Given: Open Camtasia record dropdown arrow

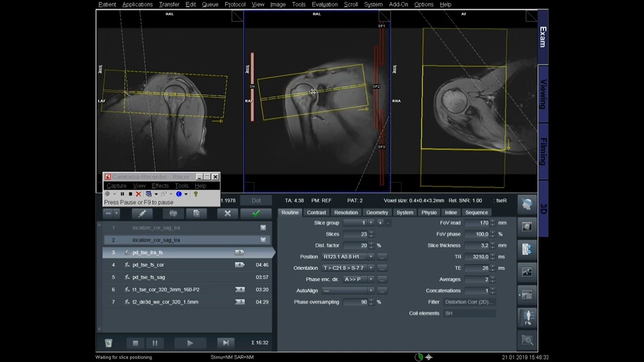Looking at the screenshot, I should click(x=114, y=194).
